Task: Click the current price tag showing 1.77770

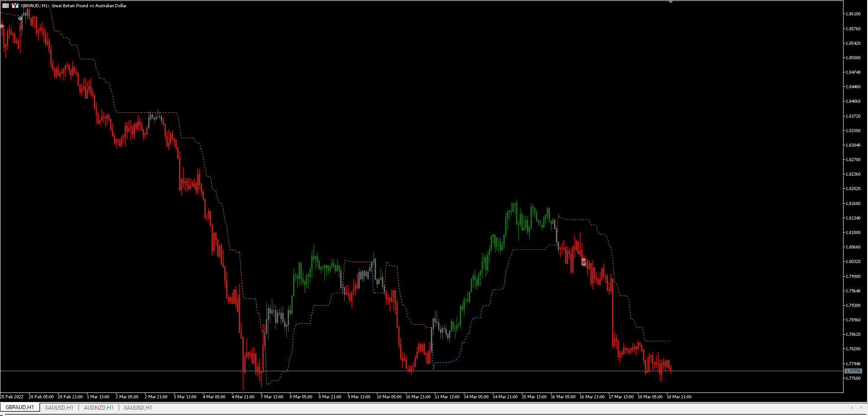Action: point(853,371)
